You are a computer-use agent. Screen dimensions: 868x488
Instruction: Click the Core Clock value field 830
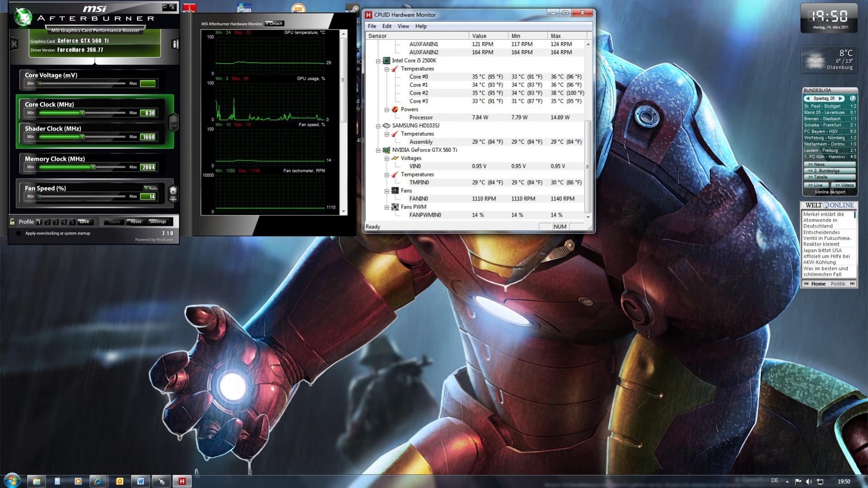pos(148,113)
